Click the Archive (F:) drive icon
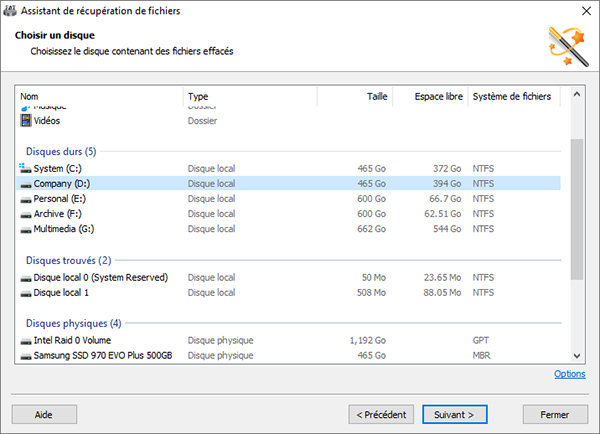Screen dimensions: 600x434 pos(26,215)
